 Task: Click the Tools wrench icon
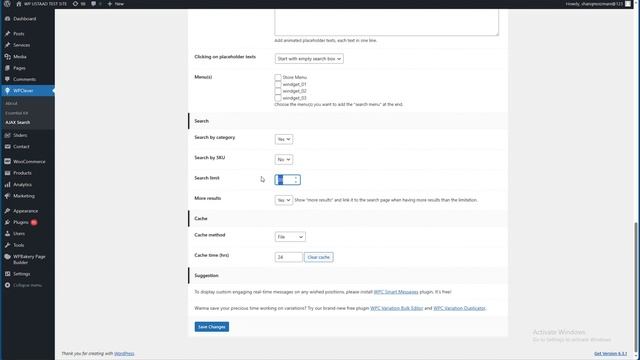tap(7, 245)
